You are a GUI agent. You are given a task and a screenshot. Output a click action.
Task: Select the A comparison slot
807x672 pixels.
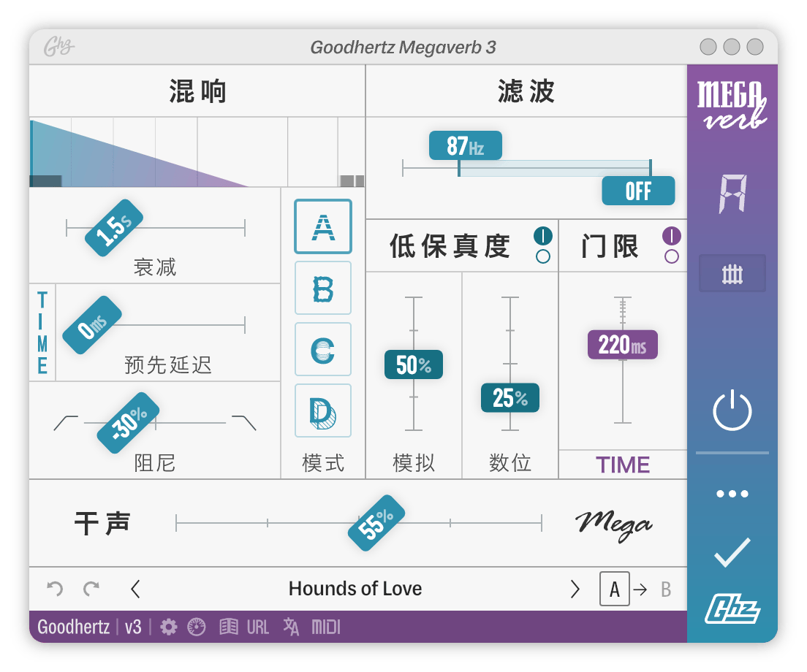point(615,589)
